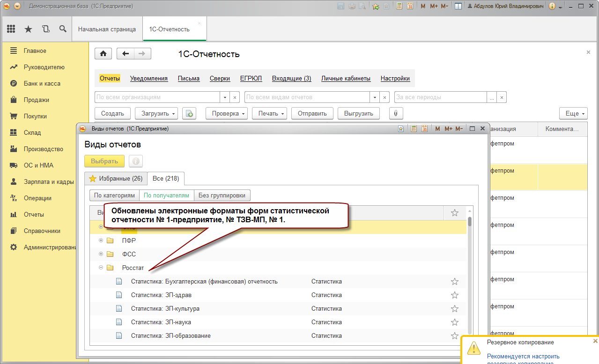Switch to the Избранные (26) tab
Screen dimensions: 599x364
click(116, 178)
